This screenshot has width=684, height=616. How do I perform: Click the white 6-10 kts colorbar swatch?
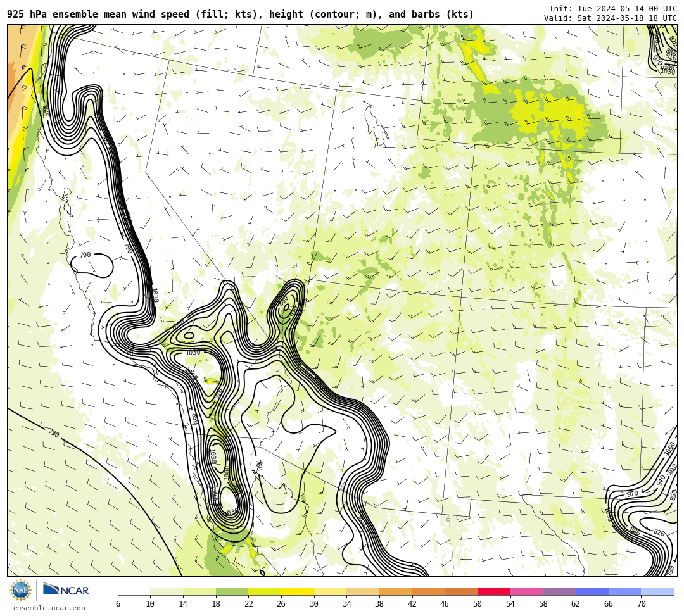coord(134,591)
